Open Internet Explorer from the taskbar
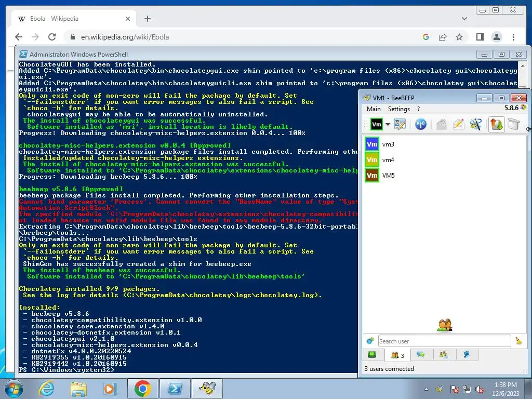 46,389
